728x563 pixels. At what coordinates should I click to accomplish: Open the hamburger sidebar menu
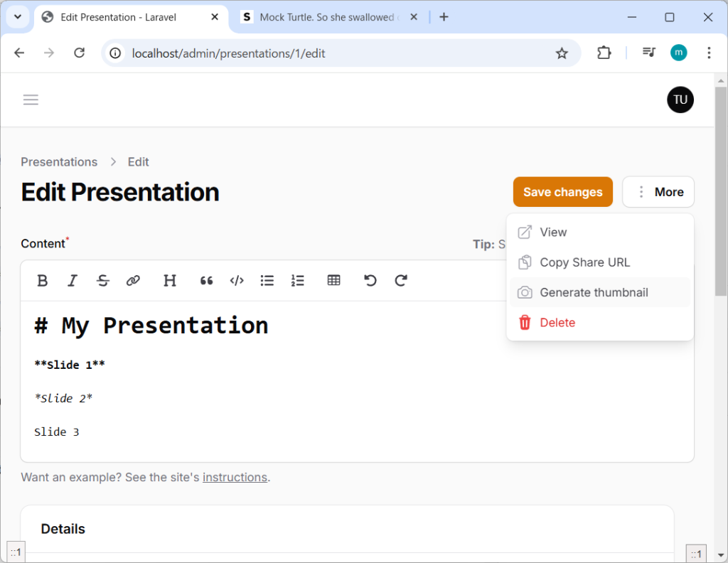coord(31,100)
